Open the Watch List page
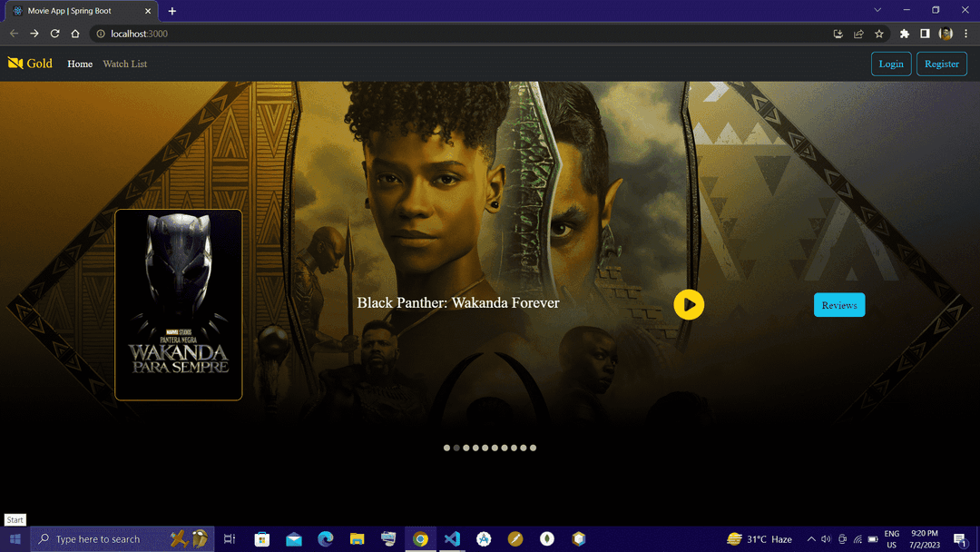980x552 pixels. pyautogui.click(x=125, y=64)
